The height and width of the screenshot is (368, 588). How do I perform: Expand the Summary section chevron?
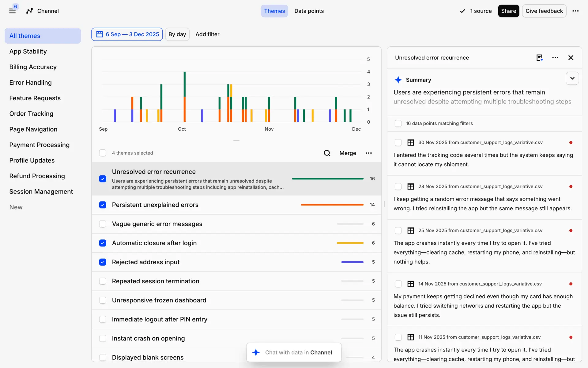[572, 79]
